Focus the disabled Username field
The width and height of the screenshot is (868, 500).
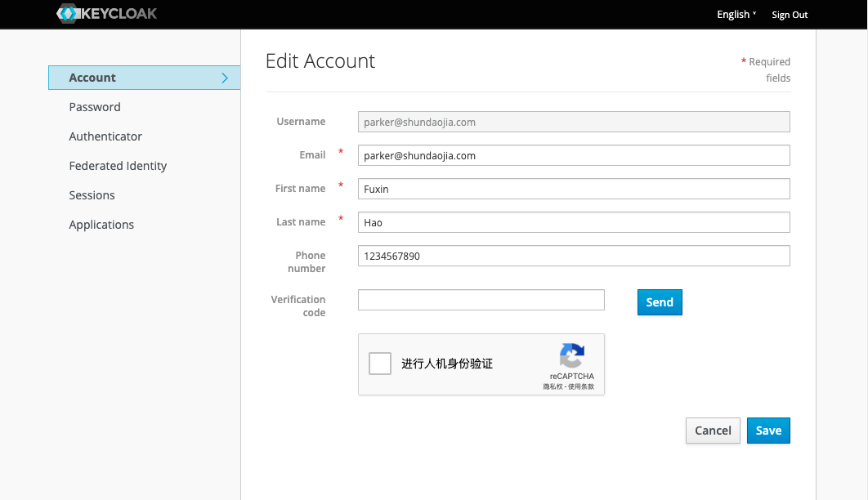coord(574,122)
